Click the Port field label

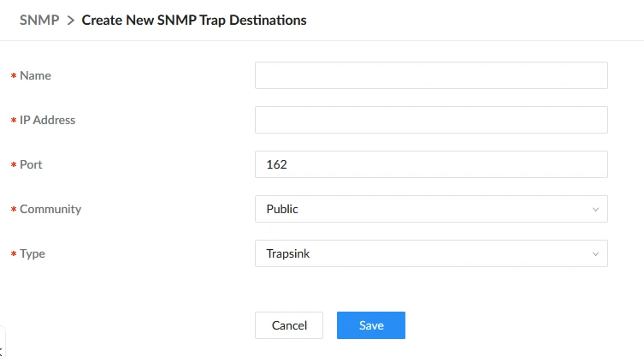click(x=31, y=164)
